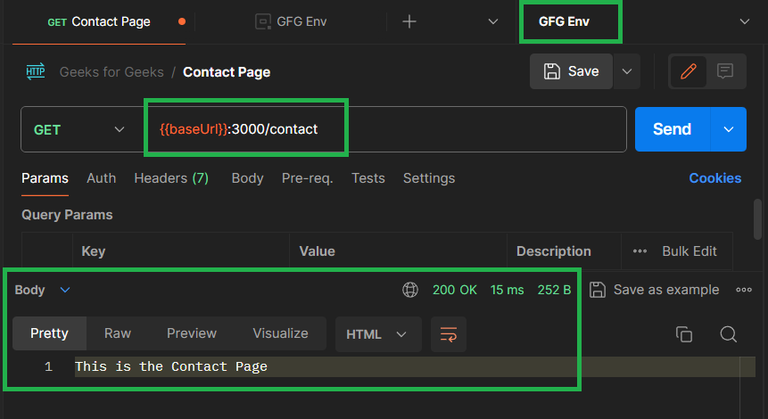Open response options three-dots menu
This screenshot has height=419, width=768.
[744, 290]
